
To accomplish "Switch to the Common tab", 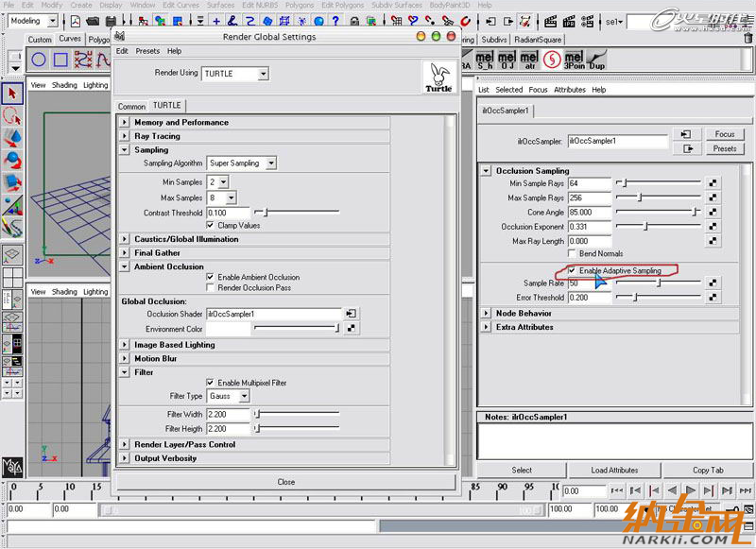I will tap(131, 107).
